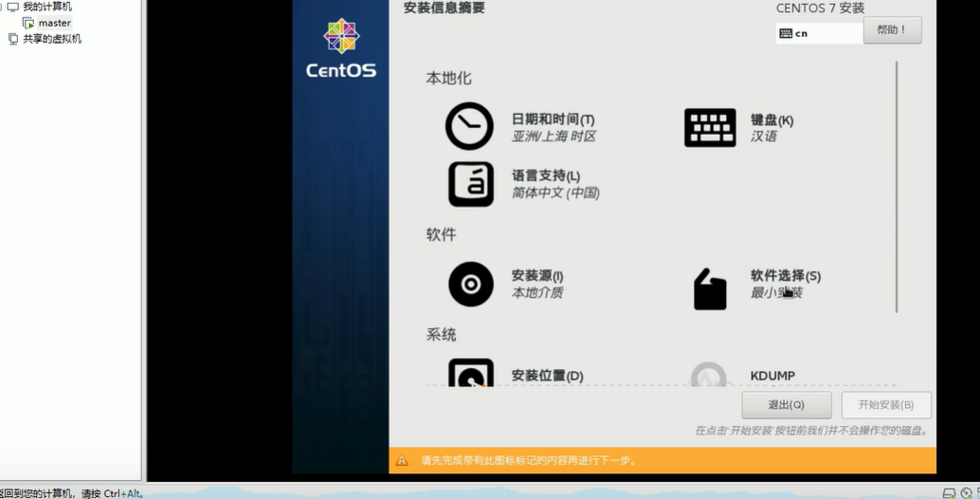Click the 软件 section heading

[442, 234]
